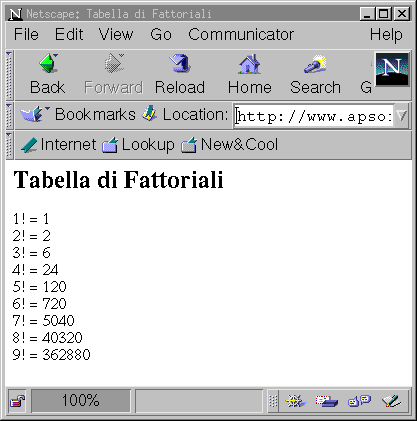The image size is (417, 421).
Task: Reload the current page
Action: tap(180, 75)
